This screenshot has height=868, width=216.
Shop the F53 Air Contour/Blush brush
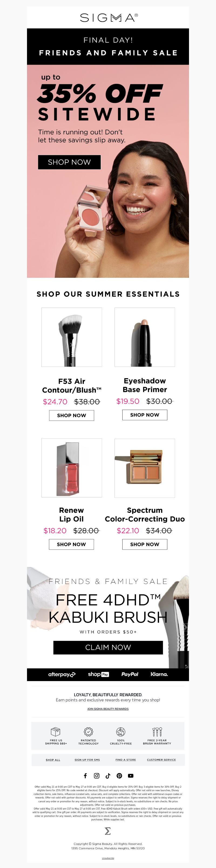[x=71, y=415]
